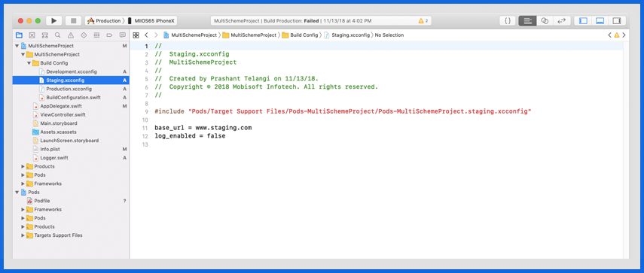Click MultiSchemeProject project in jump bar
644x273 pixels.
pos(190,35)
